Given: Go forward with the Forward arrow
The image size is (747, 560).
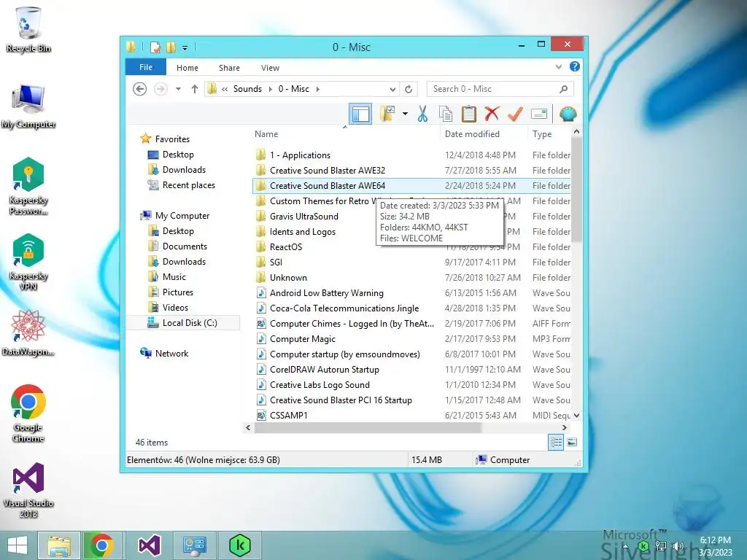Looking at the screenshot, I should (x=161, y=89).
